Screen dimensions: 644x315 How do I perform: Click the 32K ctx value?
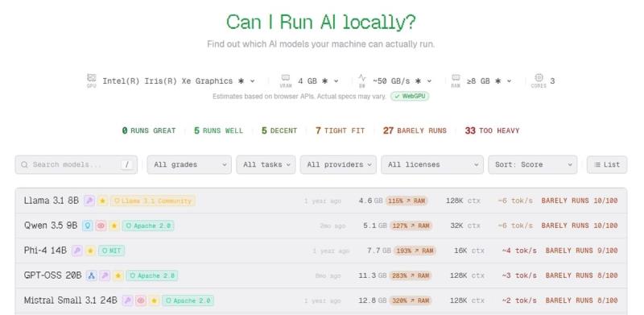point(465,226)
